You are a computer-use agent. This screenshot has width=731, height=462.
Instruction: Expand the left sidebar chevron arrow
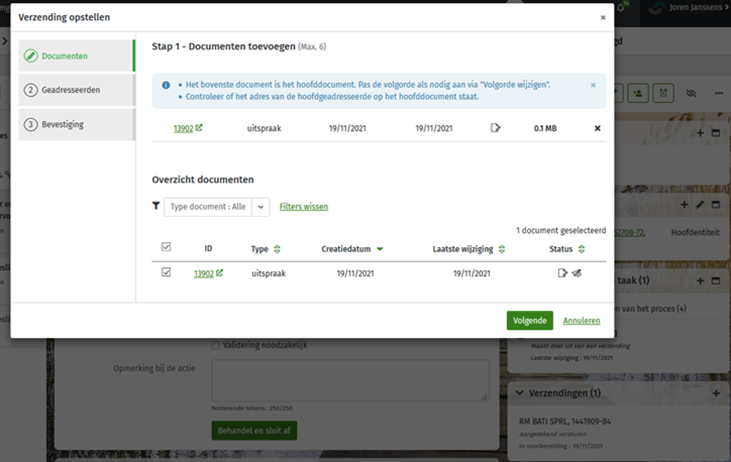click(x=5, y=41)
